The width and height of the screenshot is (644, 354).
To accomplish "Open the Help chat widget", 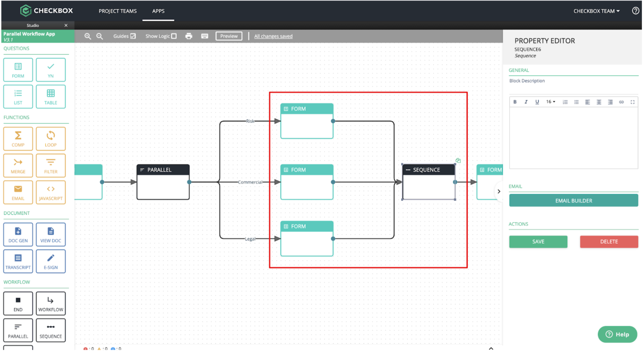I will (617, 334).
